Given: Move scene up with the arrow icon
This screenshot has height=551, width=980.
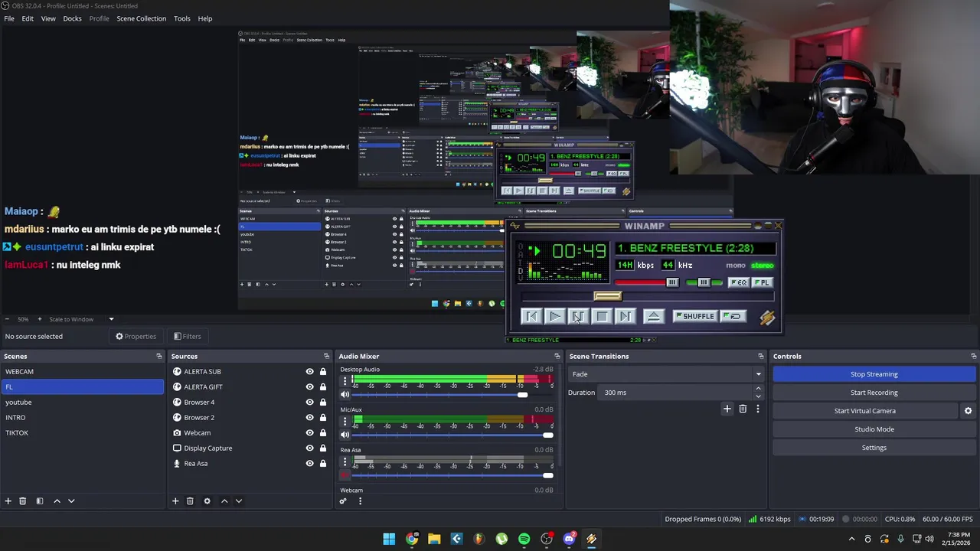Looking at the screenshot, I should 57,501.
